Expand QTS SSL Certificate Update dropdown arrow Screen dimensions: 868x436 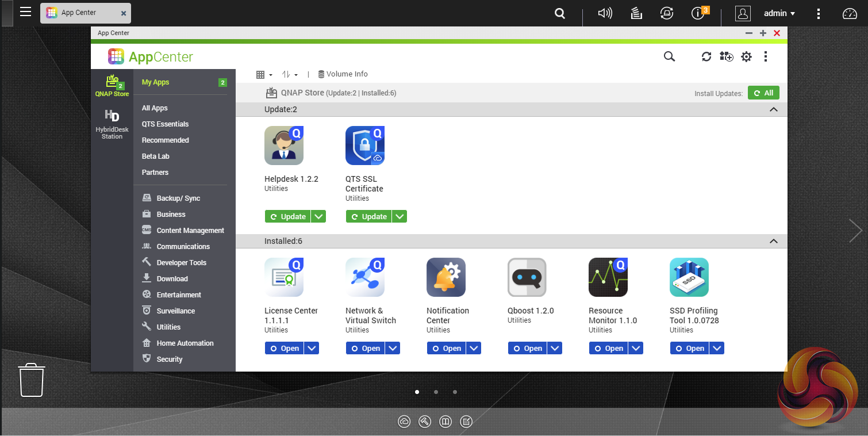tap(400, 216)
